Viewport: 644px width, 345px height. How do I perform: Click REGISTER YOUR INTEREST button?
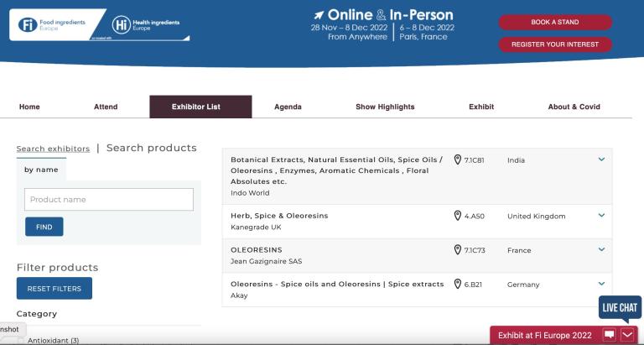coord(555,44)
